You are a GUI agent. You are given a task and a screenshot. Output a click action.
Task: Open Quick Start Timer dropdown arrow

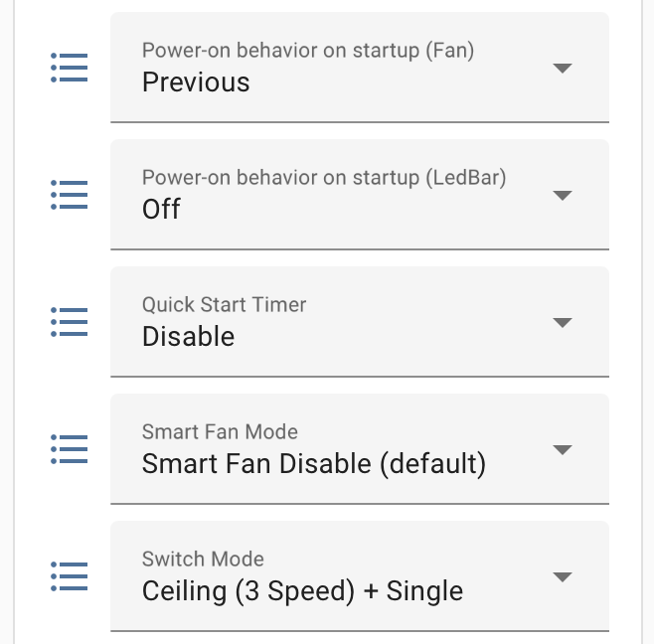pyautogui.click(x=562, y=323)
